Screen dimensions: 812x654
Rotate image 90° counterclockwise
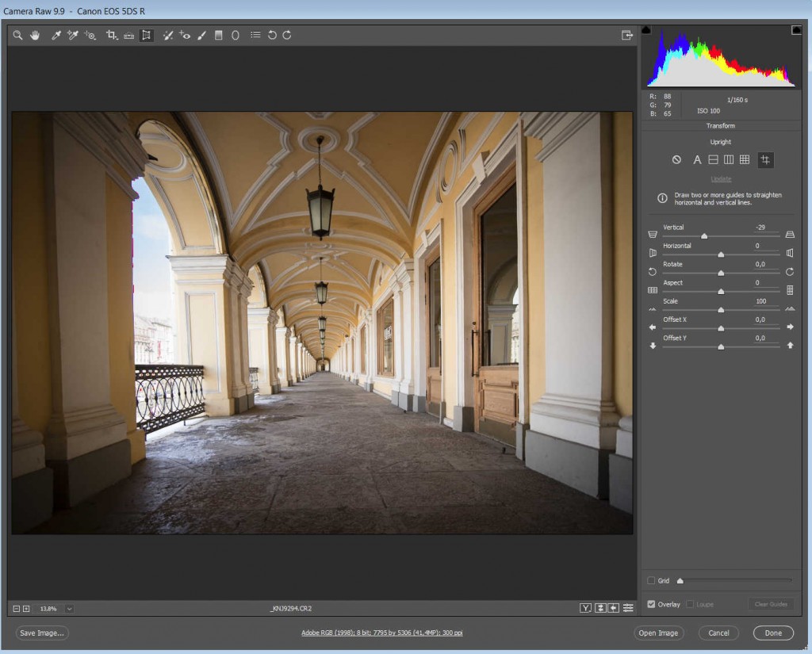coord(272,36)
